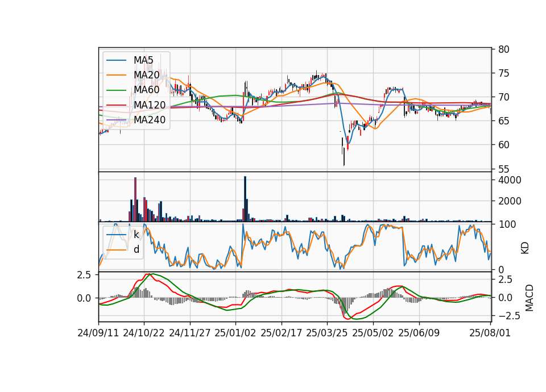Click the 25/01/02 date tick label

pos(235,333)
